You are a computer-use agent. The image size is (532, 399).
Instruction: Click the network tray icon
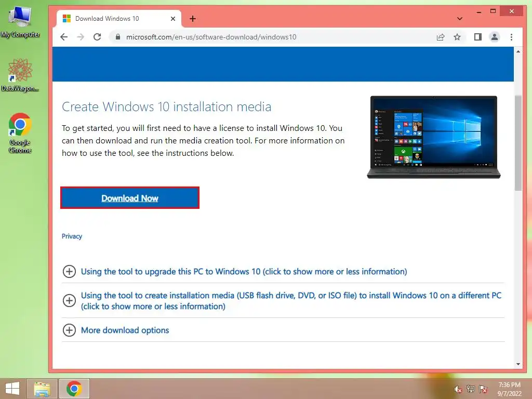pos(470,389)
